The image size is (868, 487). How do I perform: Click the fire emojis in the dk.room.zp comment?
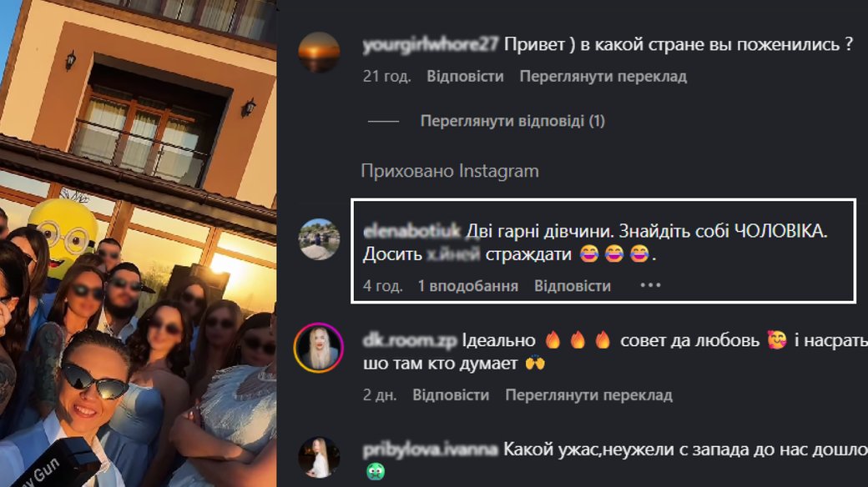coord(578,339)
